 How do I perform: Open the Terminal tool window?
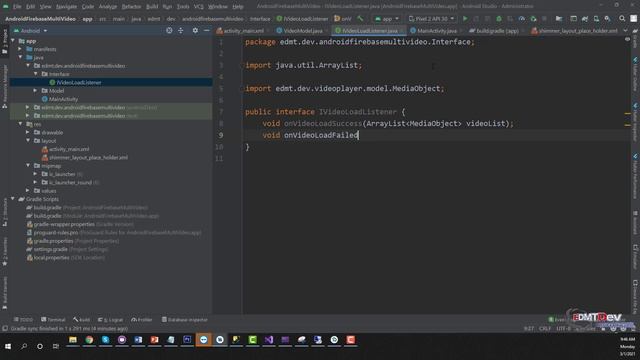point(53,320)
